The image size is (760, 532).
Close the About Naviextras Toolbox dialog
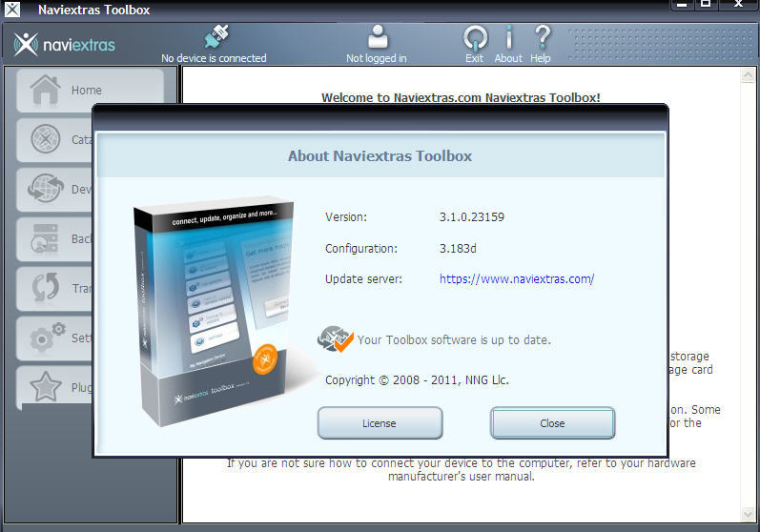[552, 423]
